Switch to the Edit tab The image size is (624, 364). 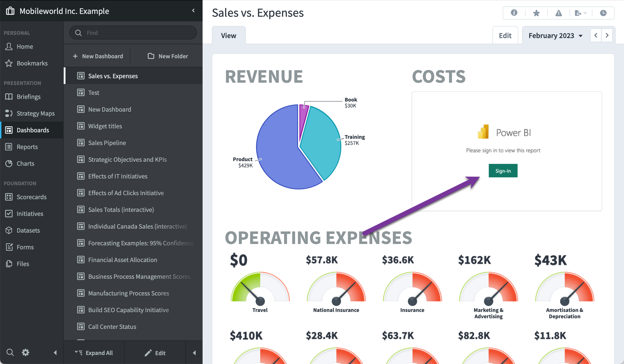[505, 35]
